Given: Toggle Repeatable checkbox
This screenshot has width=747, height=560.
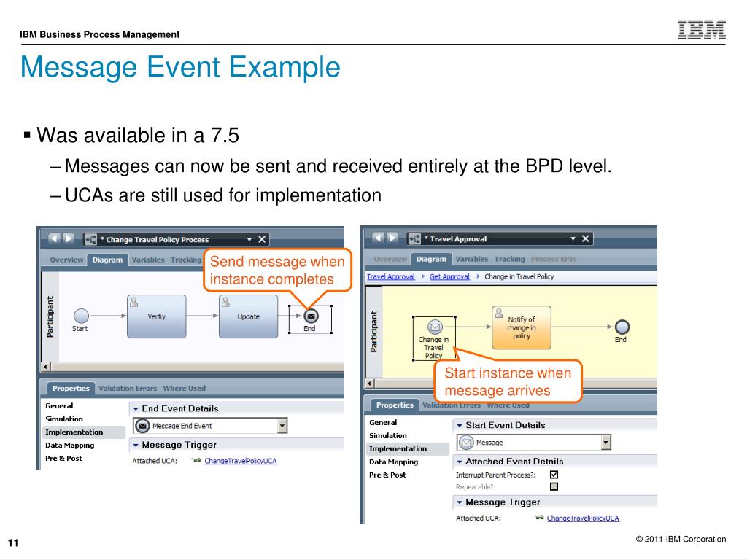Looking at the screenshot, I should (554, 486).
